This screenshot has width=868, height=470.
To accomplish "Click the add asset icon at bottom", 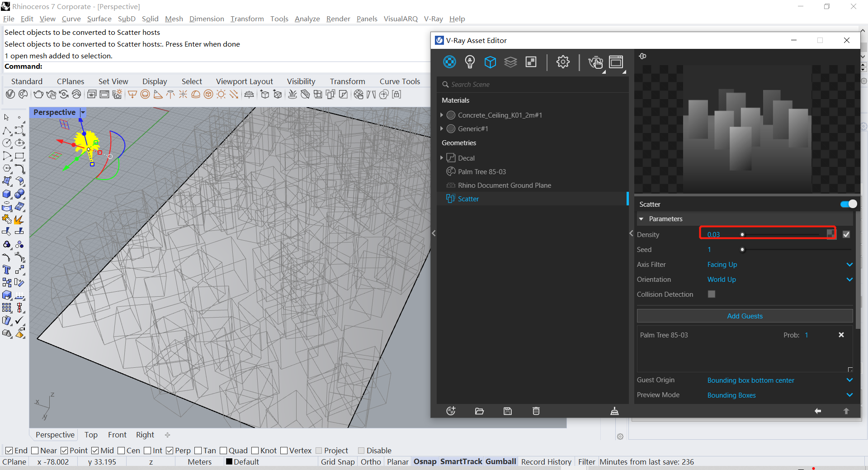I will [x=451, y=411].
